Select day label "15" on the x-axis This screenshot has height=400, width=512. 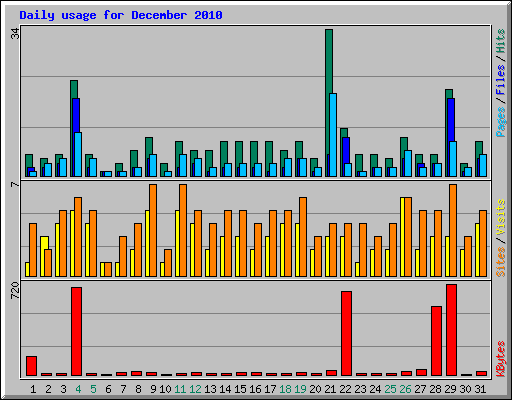click(x=240, y=389)
